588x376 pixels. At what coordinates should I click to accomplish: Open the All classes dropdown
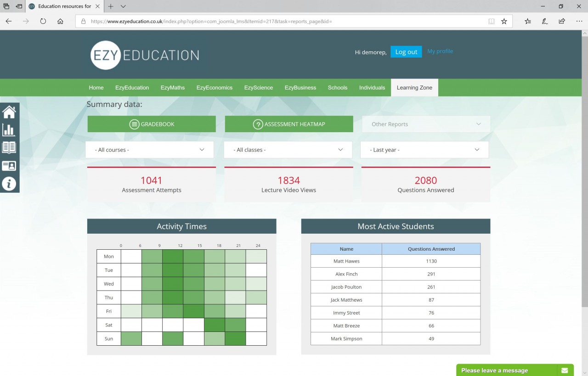[288, 150]
